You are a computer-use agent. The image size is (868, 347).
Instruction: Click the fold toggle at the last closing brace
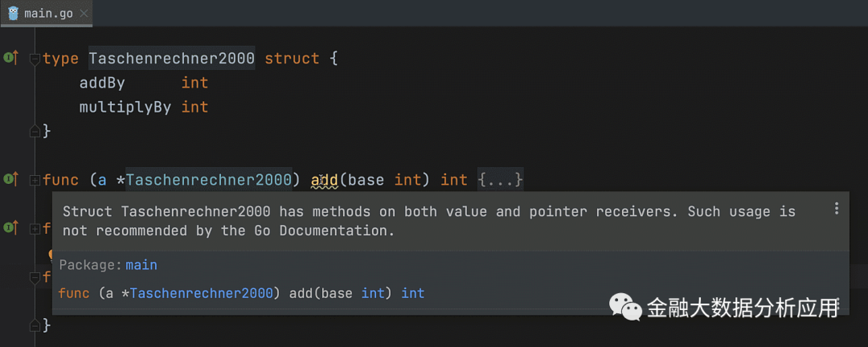click(35, 325)
